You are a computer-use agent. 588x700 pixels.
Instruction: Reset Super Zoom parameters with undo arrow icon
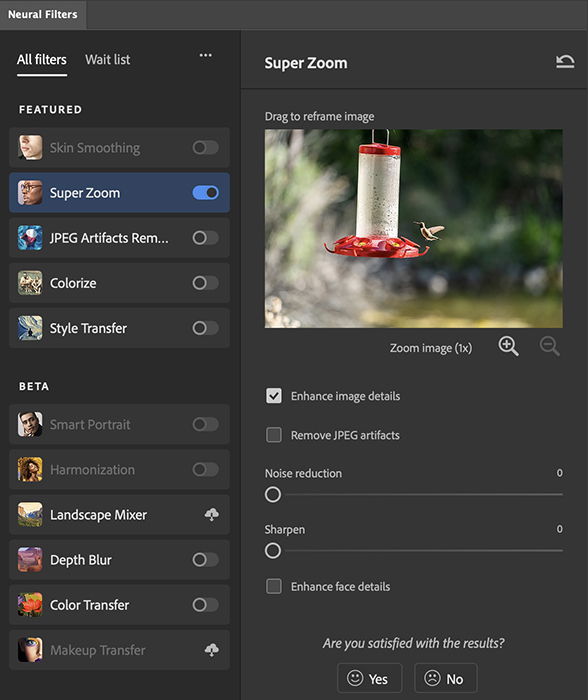point(565,62)
